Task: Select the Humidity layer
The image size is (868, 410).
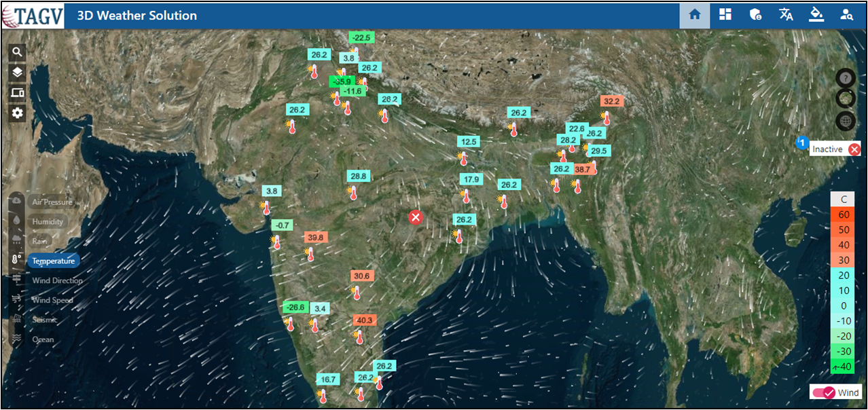Action: [48, 222]
